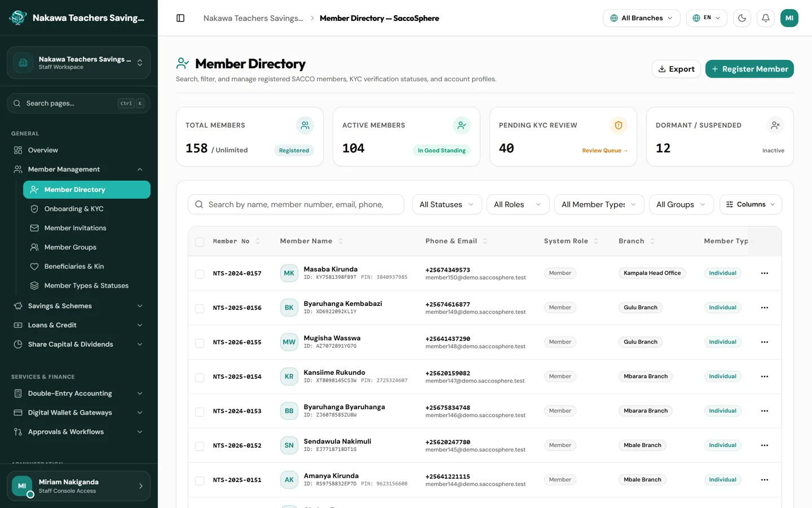
Task: Open the notifications bell
Action: point(766,18)
